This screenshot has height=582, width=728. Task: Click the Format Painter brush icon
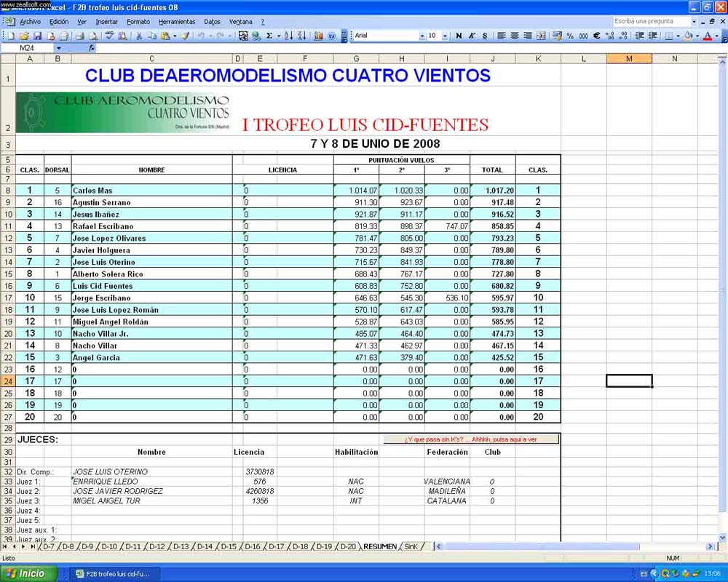[x=186, y=36]
